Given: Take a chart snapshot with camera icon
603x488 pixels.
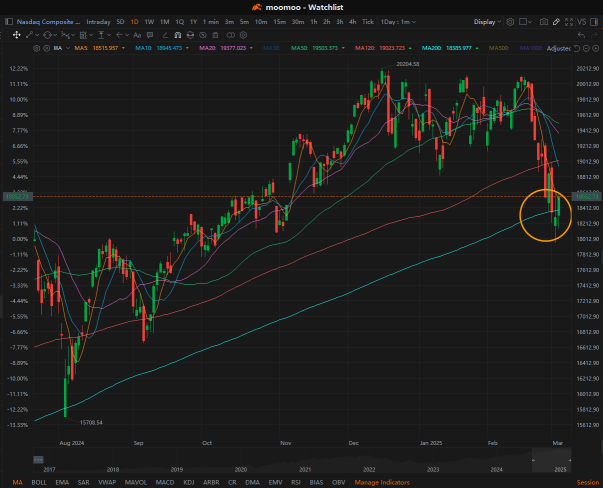Looking at the screenshot, I should coord(543,22).
